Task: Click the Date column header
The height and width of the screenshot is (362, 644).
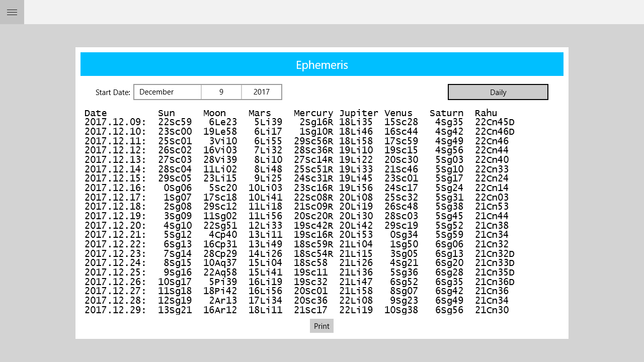Action: click(96, 113)
